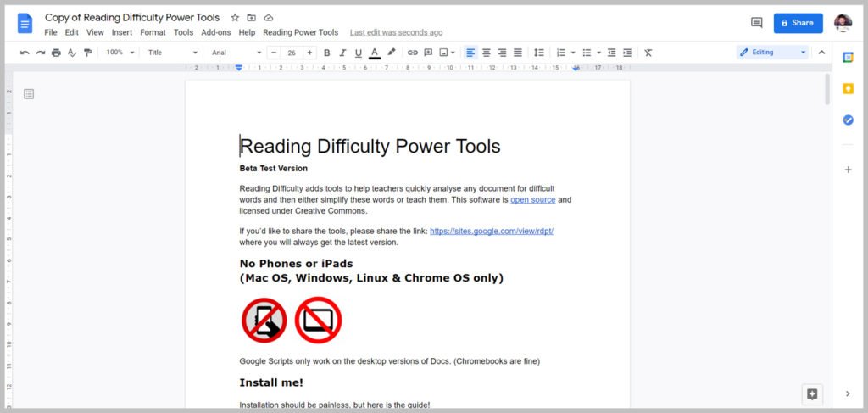Image resolution: width=868 pixels, height=413 pixels.
Task: Increase indent
Action: pyautogui.click(x=627, y=53)
